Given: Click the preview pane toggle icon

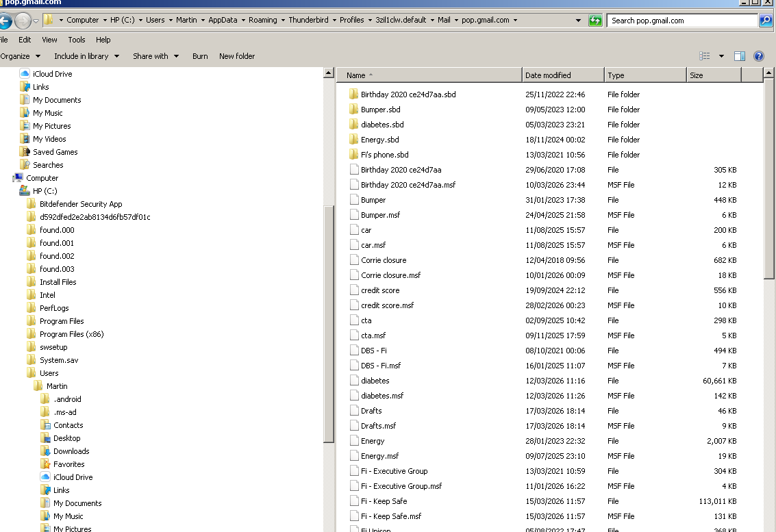Looking at the screenshot, I should coord(740,56).
